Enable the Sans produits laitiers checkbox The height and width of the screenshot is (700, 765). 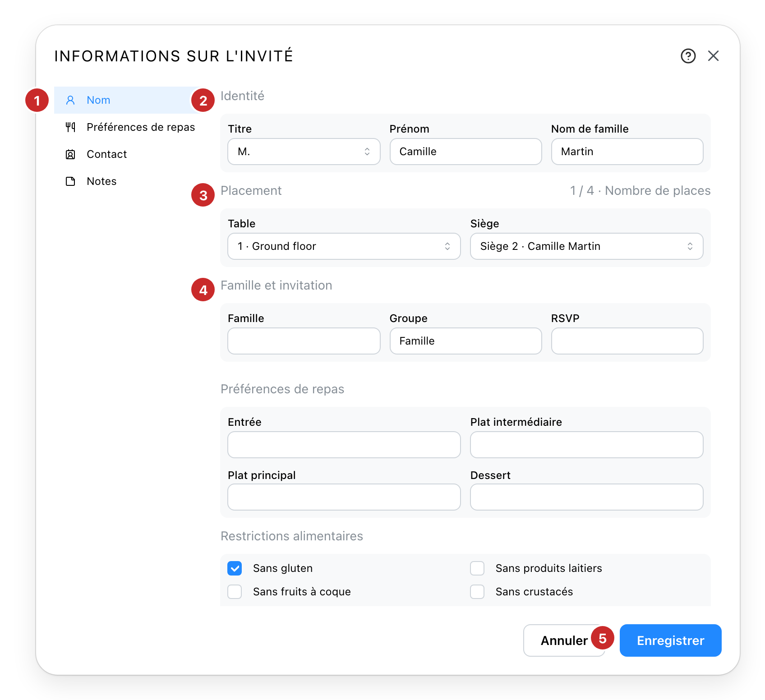coord(477,568)
